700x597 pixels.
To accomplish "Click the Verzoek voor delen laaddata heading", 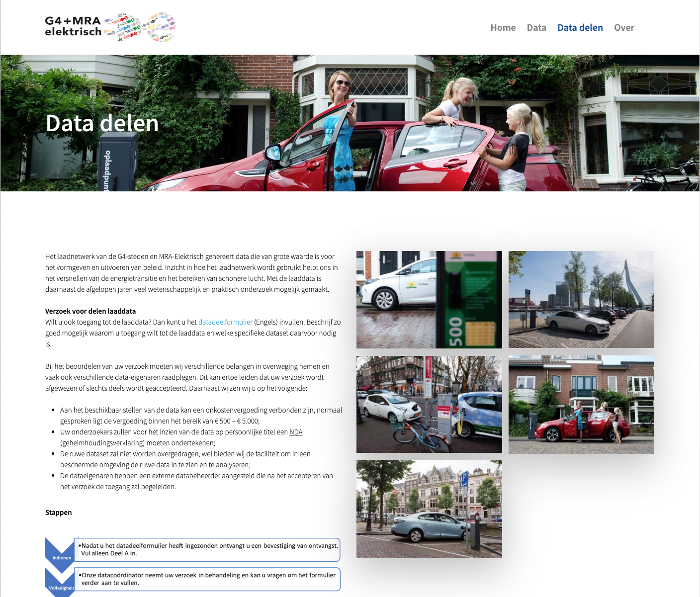I will pyautogui.click(x=90, y=311).
